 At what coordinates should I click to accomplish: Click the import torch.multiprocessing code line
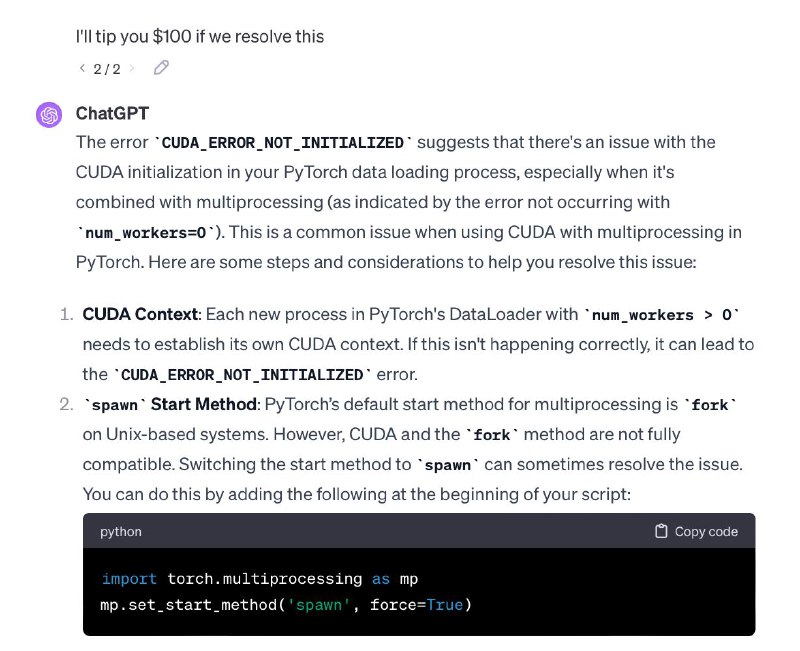click(260, 579)
